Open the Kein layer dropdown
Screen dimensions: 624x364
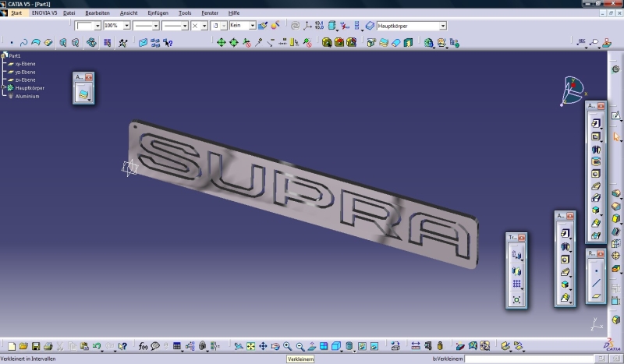pyautogui.click(x=252, y=26)
